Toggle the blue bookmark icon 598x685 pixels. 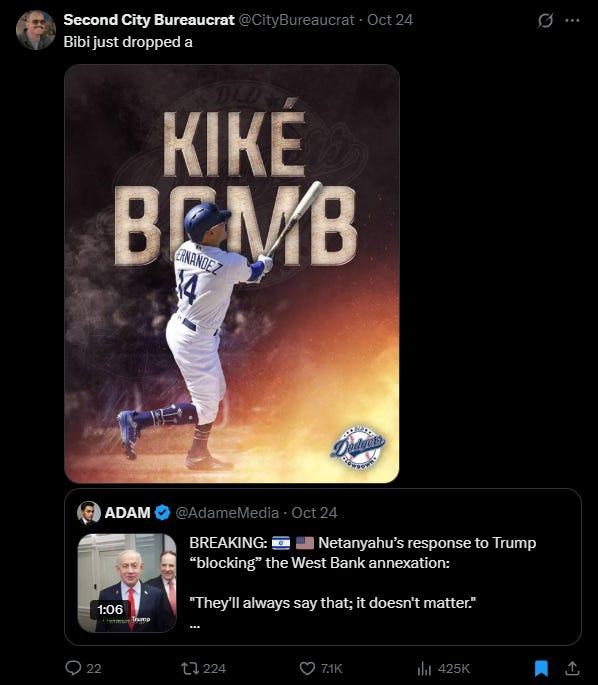coord(542,668)
